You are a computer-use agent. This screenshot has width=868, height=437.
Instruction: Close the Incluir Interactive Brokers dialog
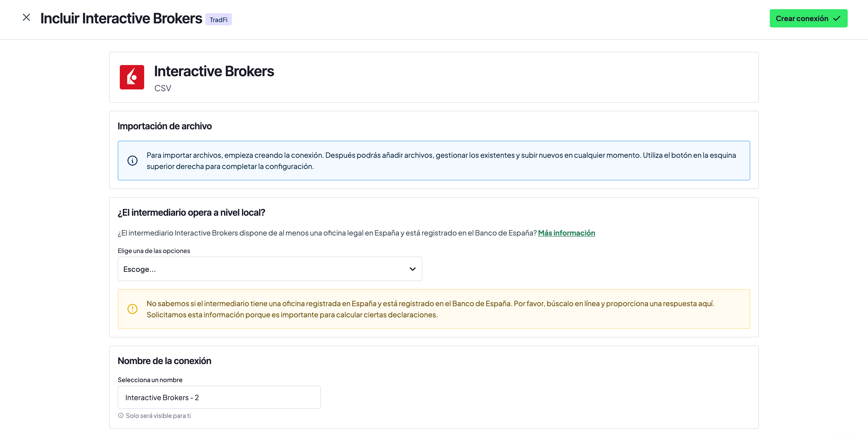pyautogui.click(x=26, y=18)
